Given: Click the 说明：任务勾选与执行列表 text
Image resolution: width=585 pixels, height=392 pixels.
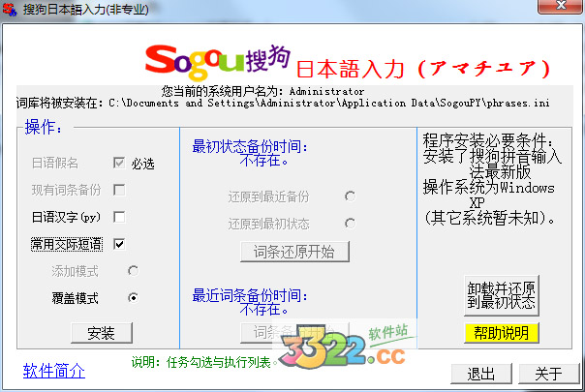Looking at the screenshot, I should [x=204, y=362].
